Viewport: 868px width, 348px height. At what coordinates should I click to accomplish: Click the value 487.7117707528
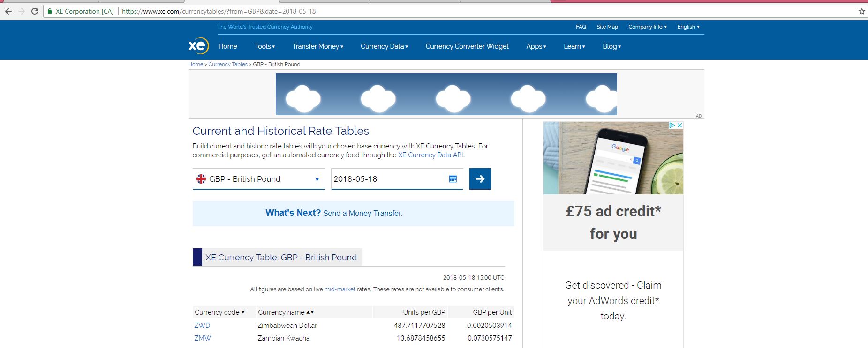point(419,326)
